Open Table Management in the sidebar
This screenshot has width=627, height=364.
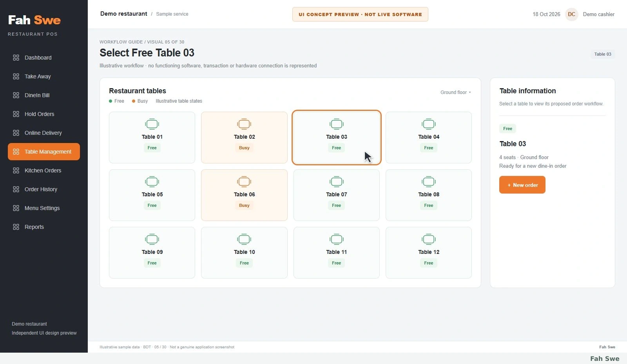click(x=44, y=152)
